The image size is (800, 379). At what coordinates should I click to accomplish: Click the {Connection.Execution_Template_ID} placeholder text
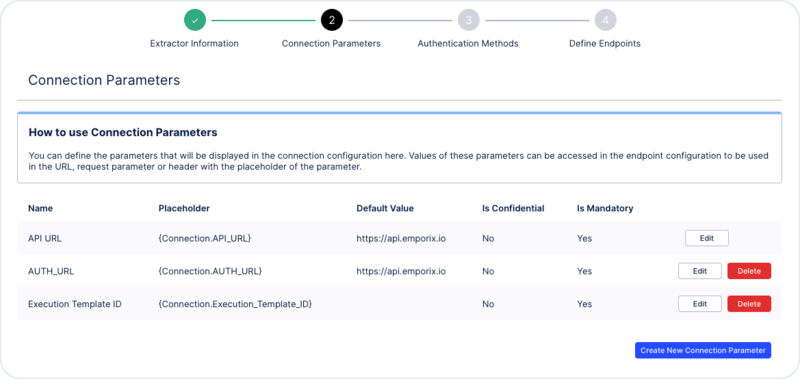click(x=235, y=304)
